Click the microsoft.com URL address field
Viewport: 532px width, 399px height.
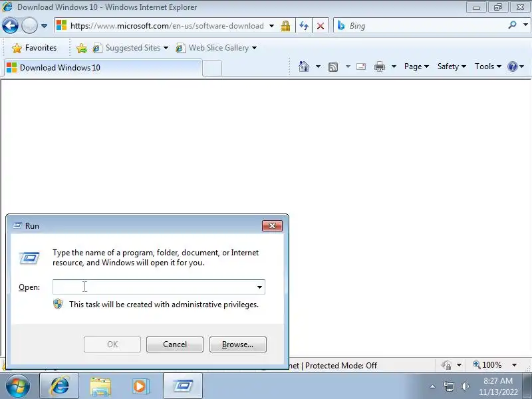pyautogui.click(x=167, y=26)
